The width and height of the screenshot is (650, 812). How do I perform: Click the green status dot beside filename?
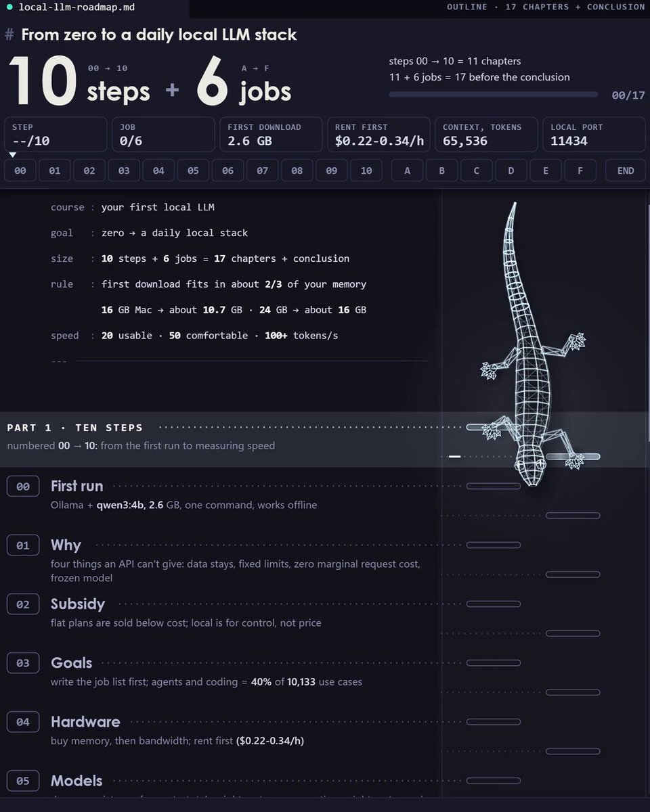(x=9, y=7)
